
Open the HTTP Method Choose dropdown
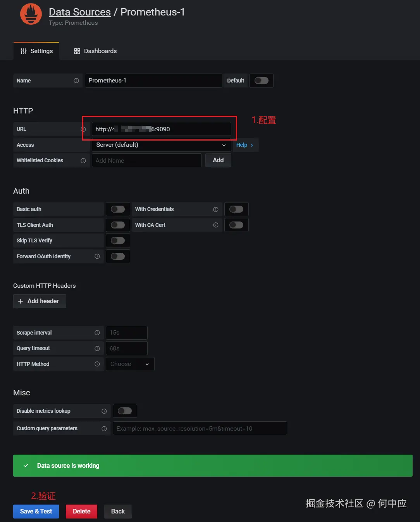130,364
